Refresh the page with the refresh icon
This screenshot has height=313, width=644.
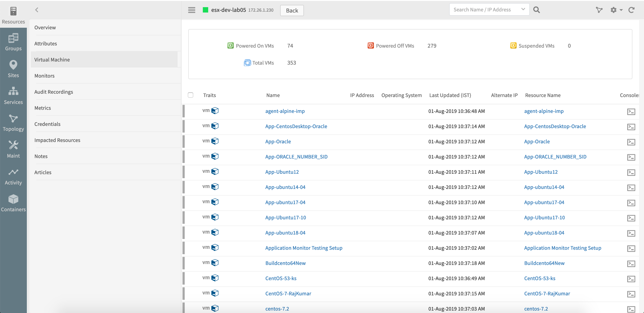tap(632, 10)
